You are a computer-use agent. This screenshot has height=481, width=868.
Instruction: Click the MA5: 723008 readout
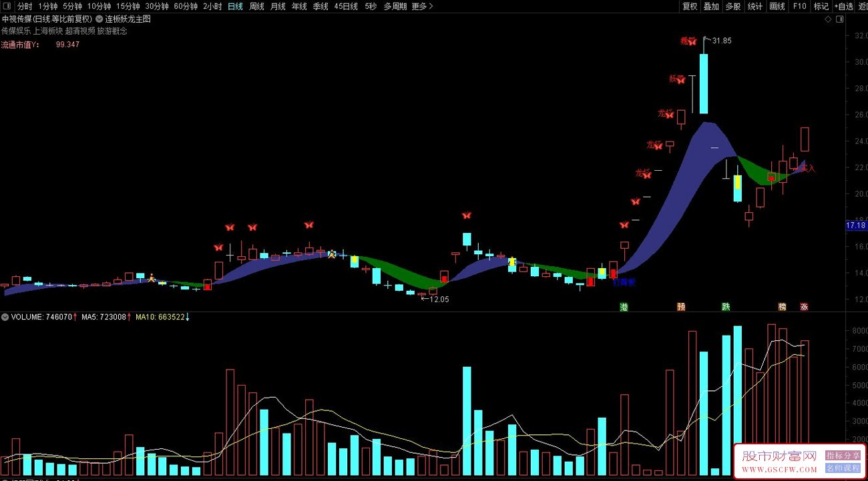(103, 317)
